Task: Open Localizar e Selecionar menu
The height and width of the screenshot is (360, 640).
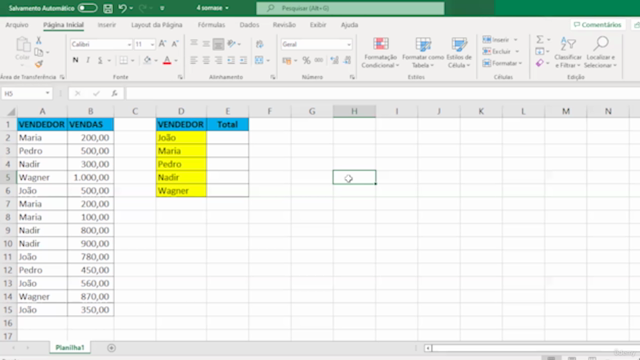Action: pos(600,52)
